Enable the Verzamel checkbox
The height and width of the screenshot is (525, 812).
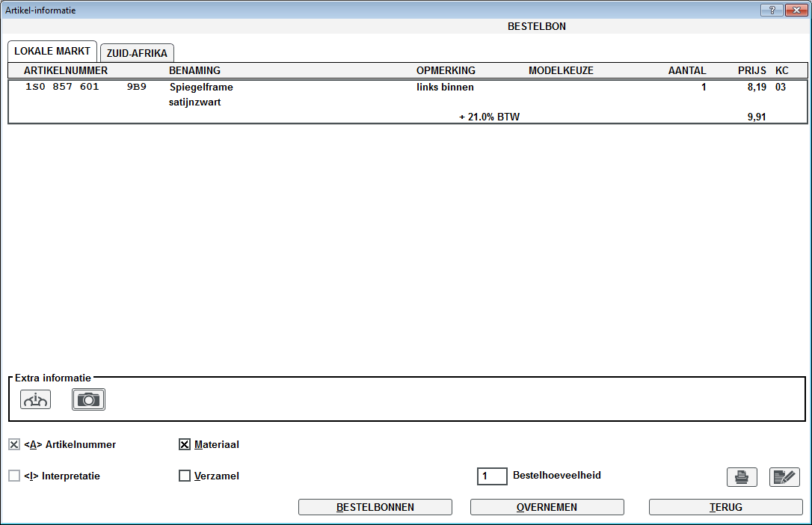(x=185, y=476)
